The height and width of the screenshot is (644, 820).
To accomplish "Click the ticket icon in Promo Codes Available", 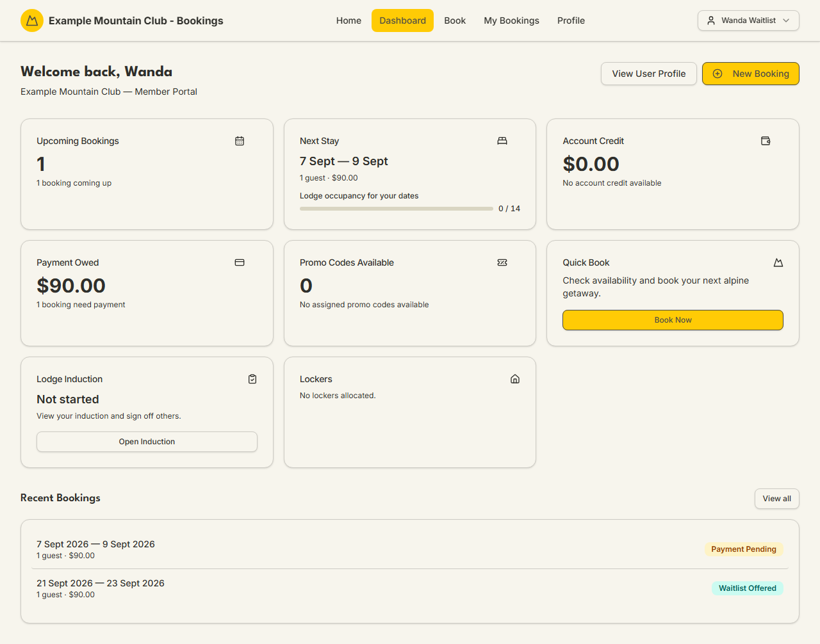I will tap(502, 262).
